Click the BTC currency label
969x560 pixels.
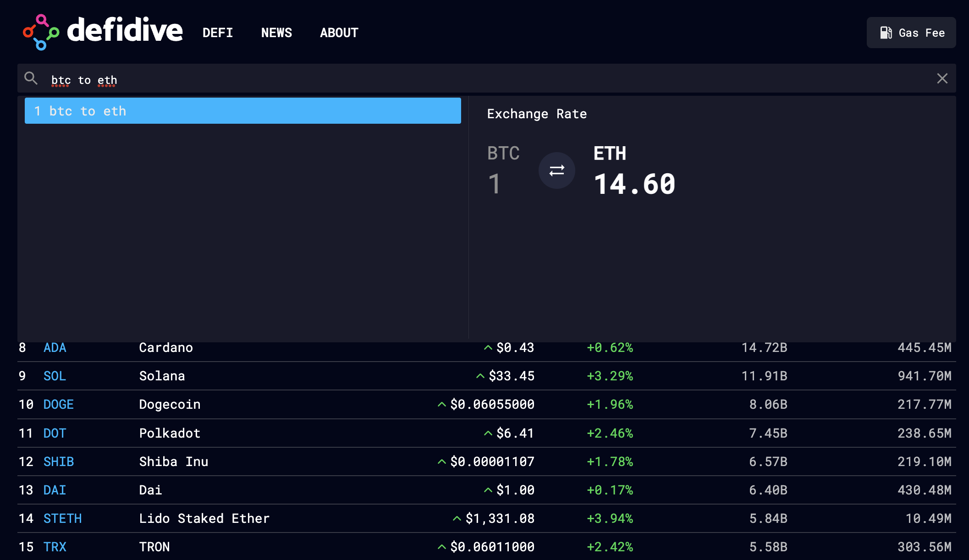(x=503, y=153)
